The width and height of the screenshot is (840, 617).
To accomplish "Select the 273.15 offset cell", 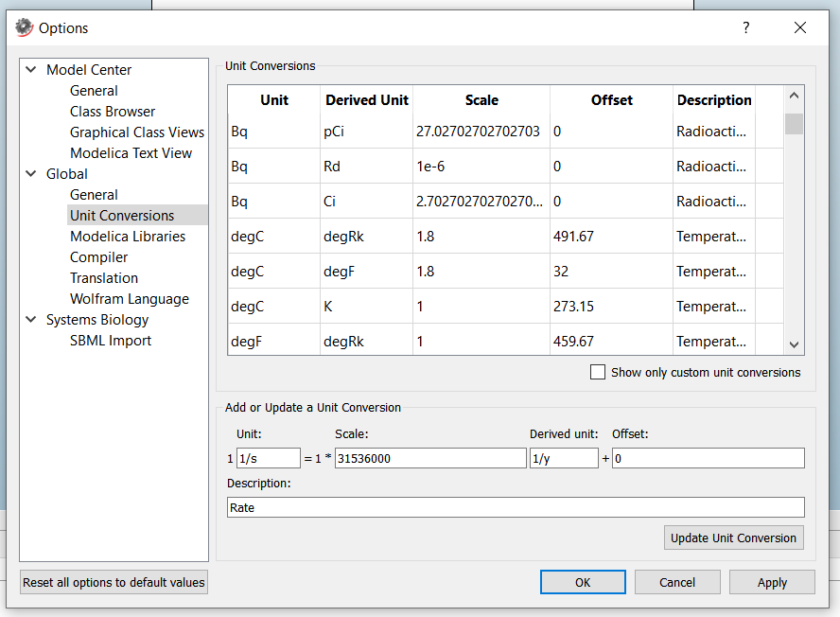I will point(611,307).
